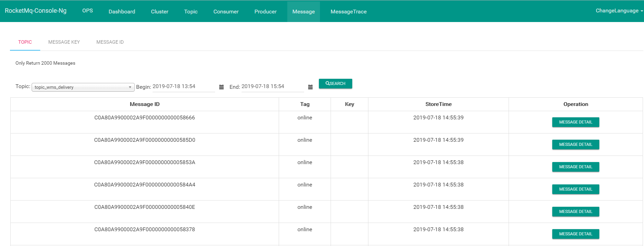View message detail for ID ending 585D0
This screenshot has width=644, height=246.
point(576,145)
